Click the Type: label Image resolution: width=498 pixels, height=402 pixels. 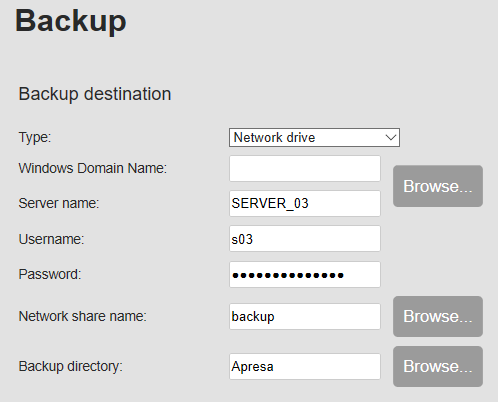click(35, 137)
